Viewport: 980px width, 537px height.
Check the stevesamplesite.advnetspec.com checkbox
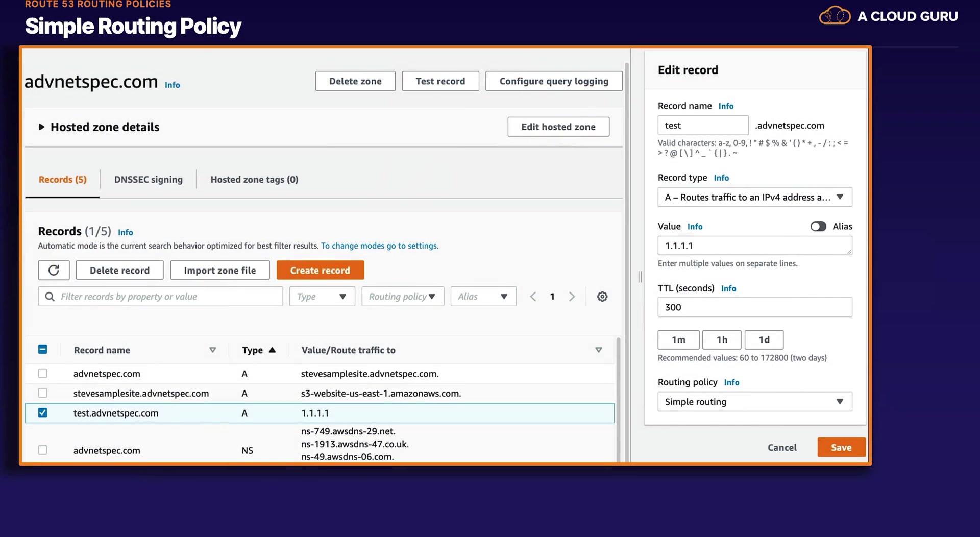click(x=43, y=393)
